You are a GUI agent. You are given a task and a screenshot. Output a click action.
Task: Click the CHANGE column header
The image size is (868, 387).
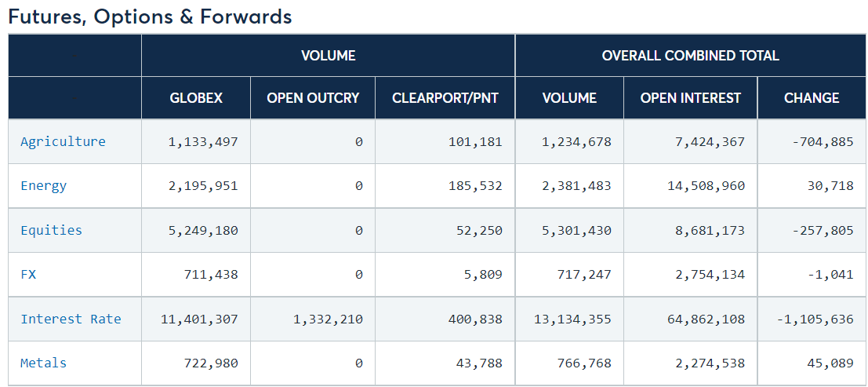tap(812, 98)
